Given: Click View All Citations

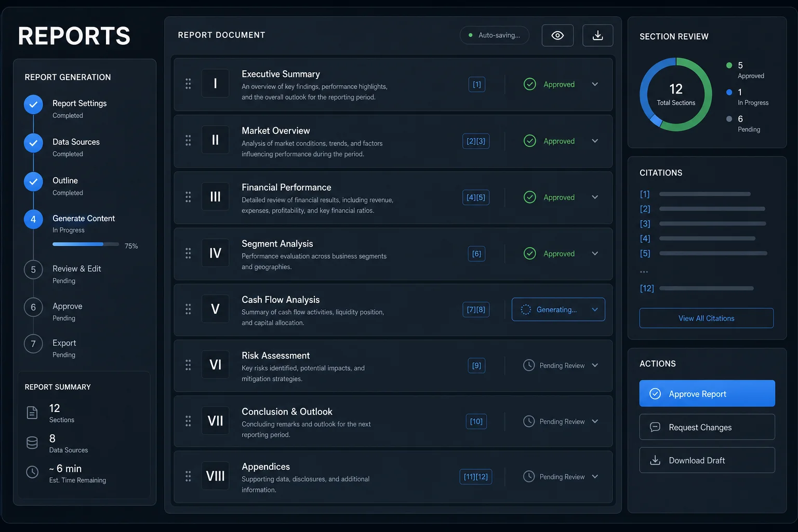Looking at the screenshot, I should coord(707,318).
